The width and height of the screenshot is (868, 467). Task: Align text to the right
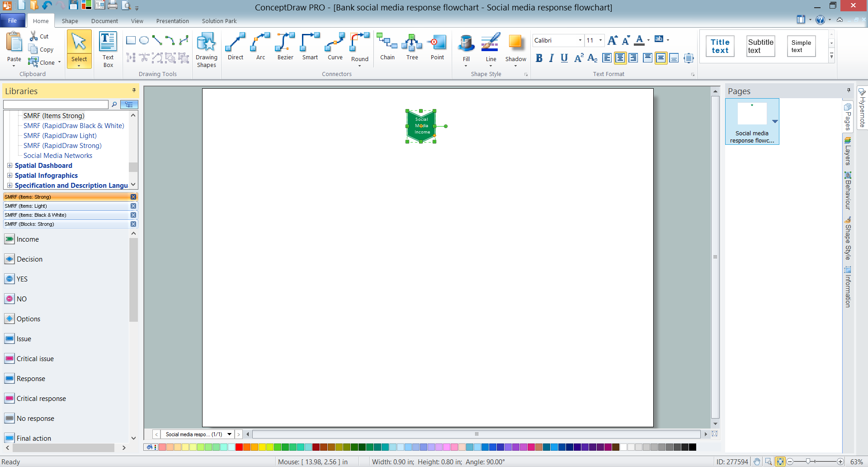point(633,58)
